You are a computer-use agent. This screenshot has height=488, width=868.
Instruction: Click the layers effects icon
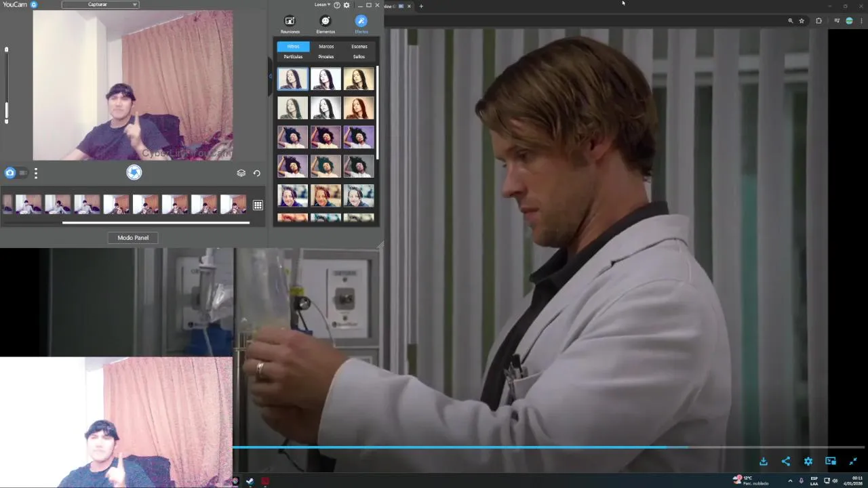point(241,173)
